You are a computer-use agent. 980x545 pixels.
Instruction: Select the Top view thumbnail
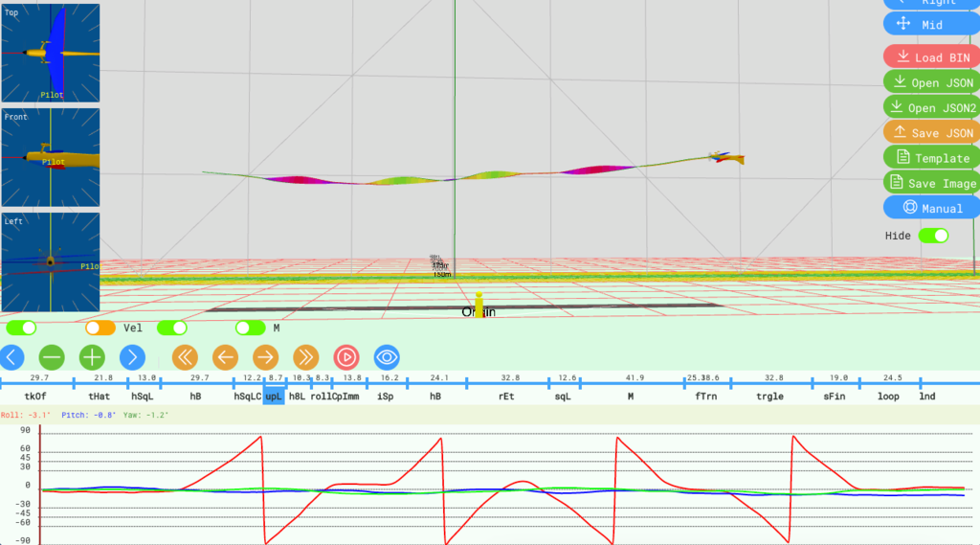coord(51,53)
